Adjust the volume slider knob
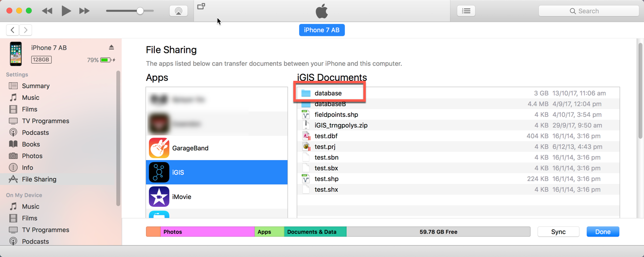The height and width of the screenshot is (257, 644). coord(140,11)
